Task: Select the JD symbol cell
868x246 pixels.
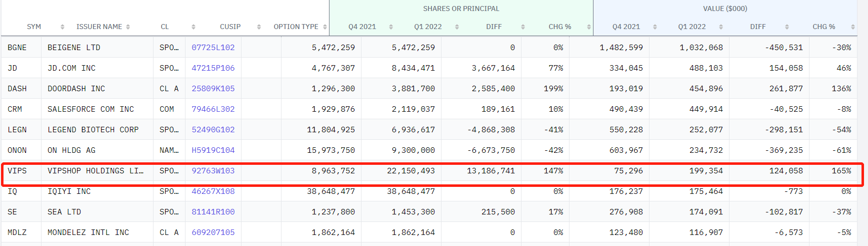Action: (x=21, y=68)
